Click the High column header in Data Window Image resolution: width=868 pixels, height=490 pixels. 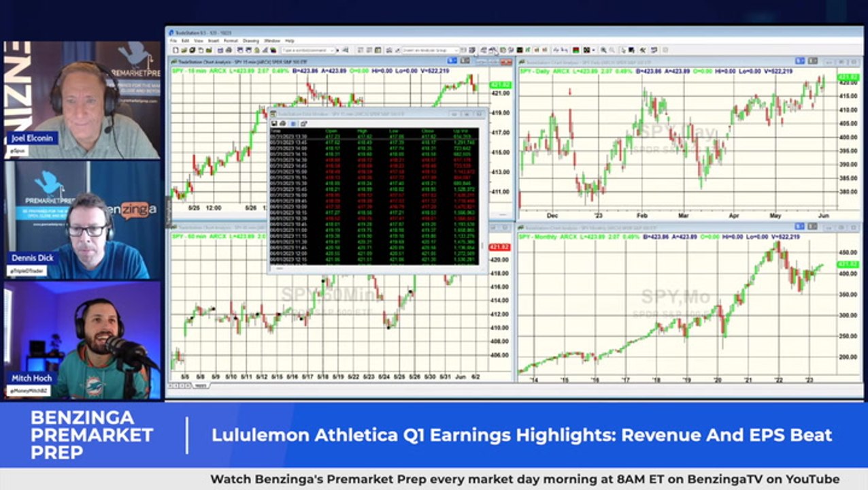362,131
